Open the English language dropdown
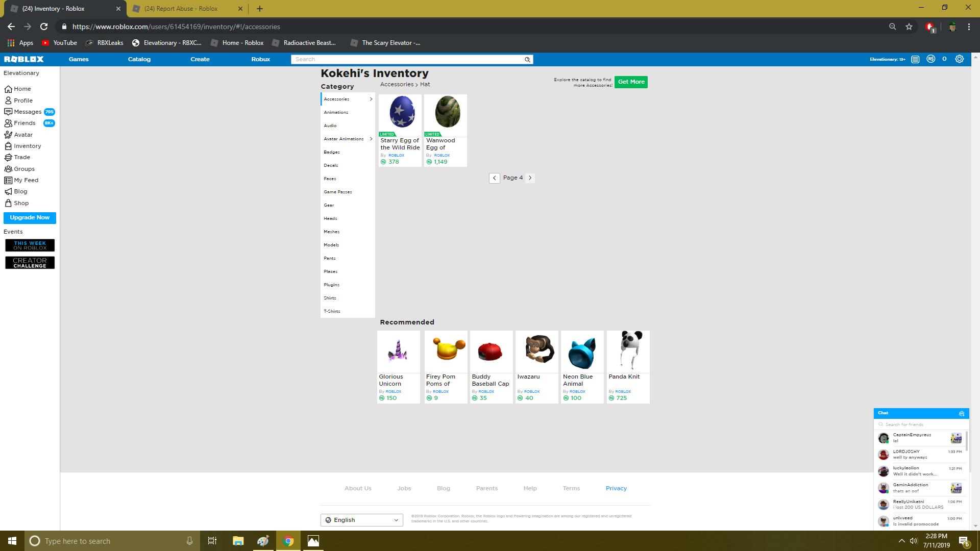 pyautogui.click(x=361, y=520)
